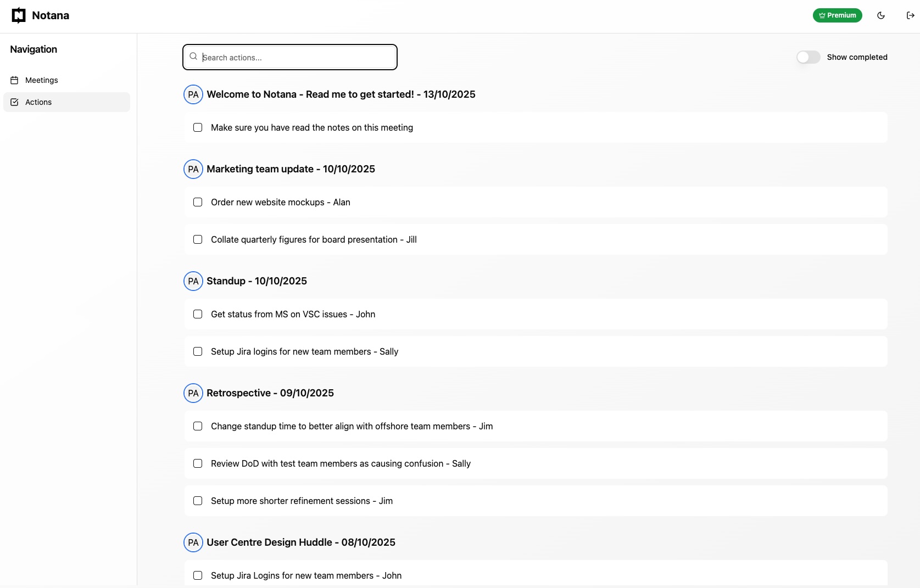Complete 'Change standup time to better align' task
920x588 pixels.
tap(198, 426)
